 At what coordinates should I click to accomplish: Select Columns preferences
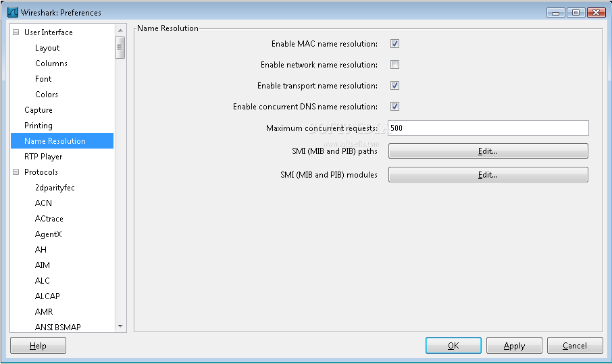pos(51,63)
